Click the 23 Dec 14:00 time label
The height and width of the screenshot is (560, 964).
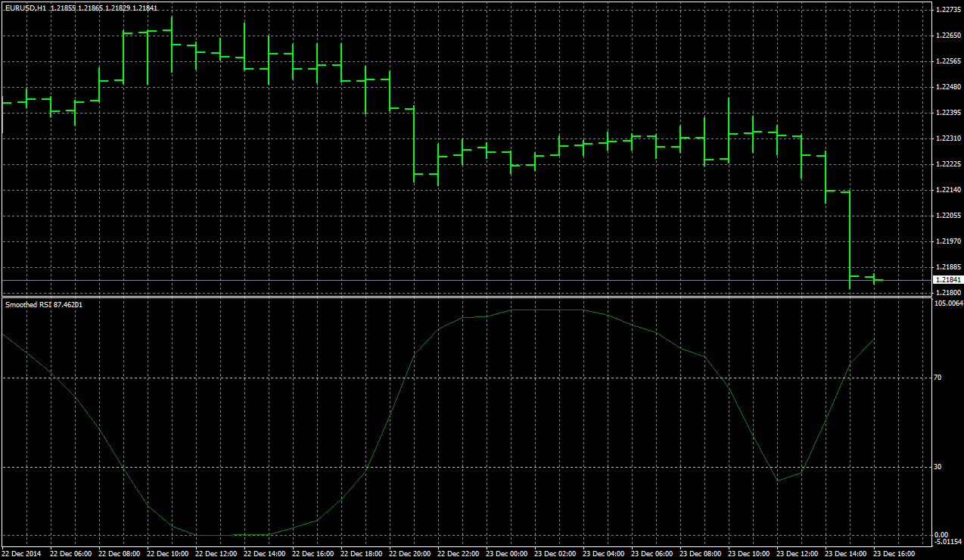pos(846,554)
